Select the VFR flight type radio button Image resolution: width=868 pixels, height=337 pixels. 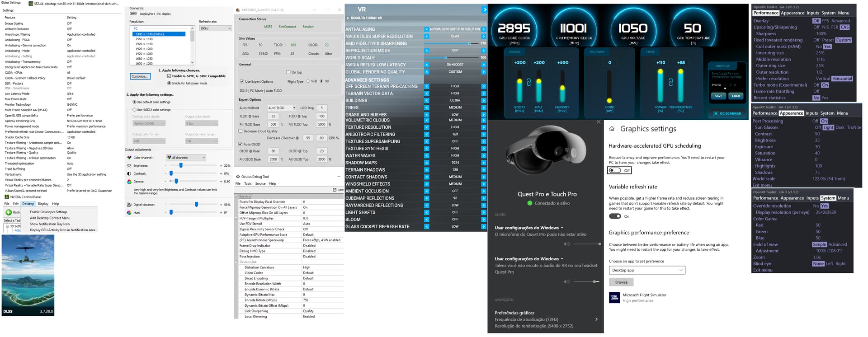(308, 81)
